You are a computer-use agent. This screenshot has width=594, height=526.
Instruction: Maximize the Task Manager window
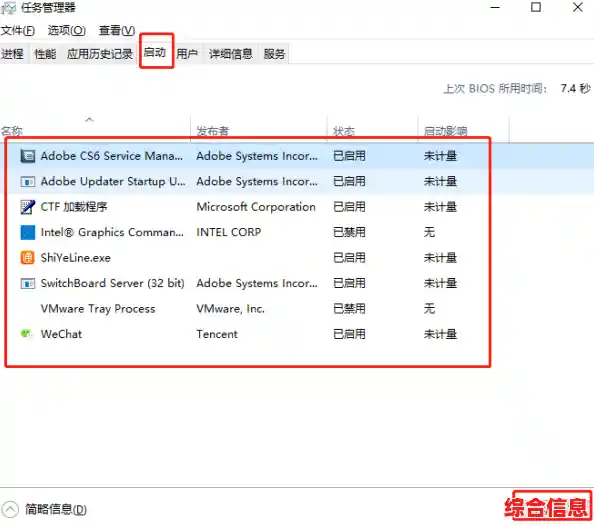[x=536, y=7]
